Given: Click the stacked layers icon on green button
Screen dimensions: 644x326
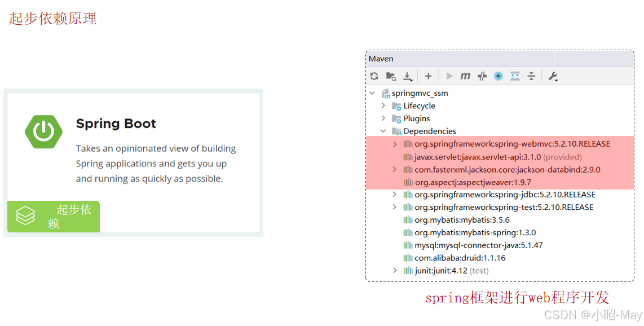Looking at the screenshot, I should click(25, 215).
